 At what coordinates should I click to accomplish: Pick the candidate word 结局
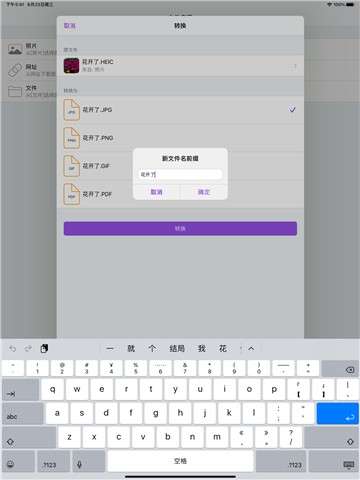177,349
